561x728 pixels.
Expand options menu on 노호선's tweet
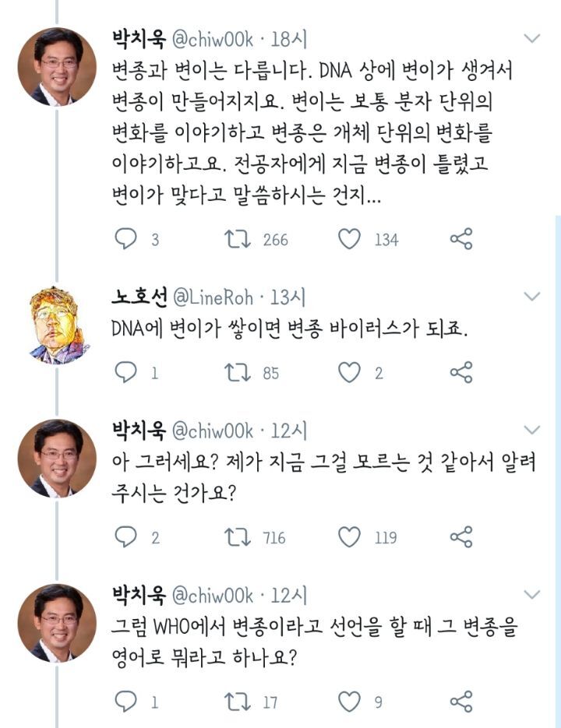tap(532, 296)
